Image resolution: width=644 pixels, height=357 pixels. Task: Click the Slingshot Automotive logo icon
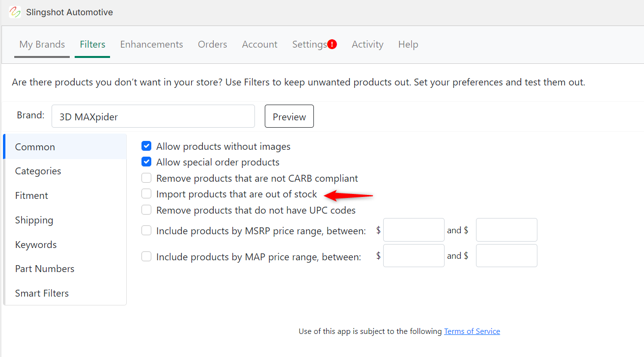pos(15,12)
